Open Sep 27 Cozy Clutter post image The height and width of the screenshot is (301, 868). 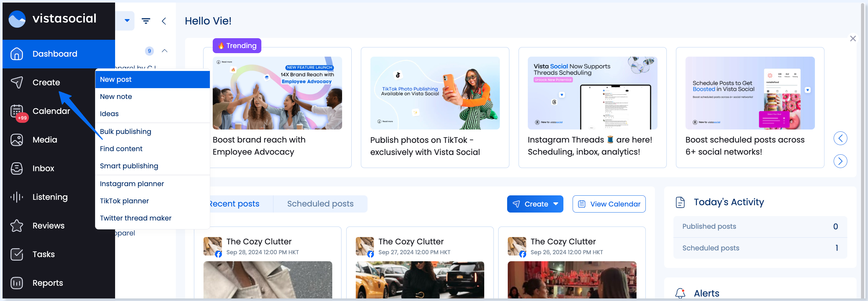tap(420, 280)
